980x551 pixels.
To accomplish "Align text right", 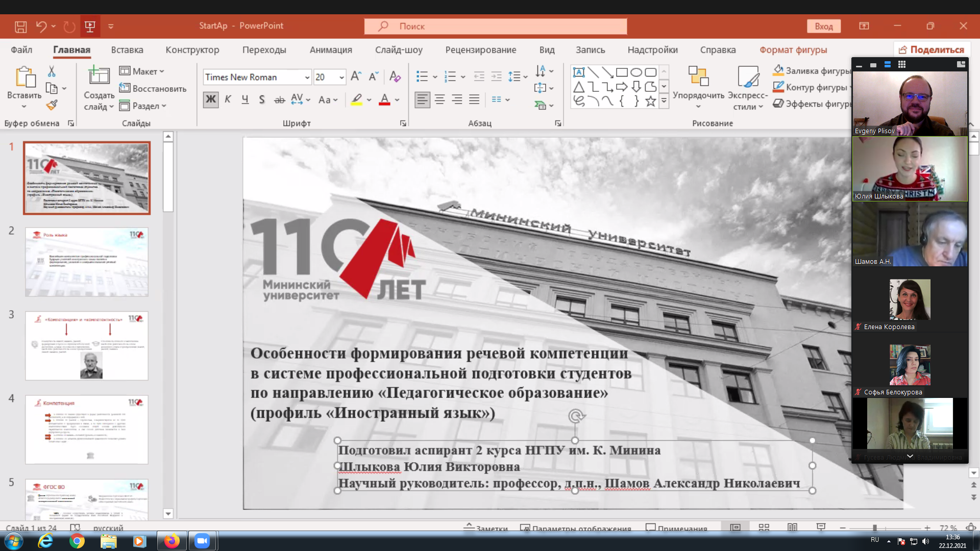I will point(457,99).
